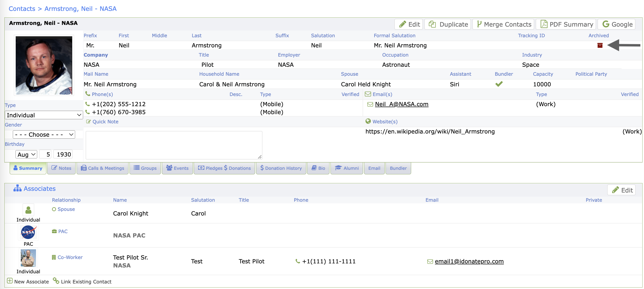Open the Email tab
Image resolution: width=644 pixels, height=289 pixels.
[x=374, y=168]
